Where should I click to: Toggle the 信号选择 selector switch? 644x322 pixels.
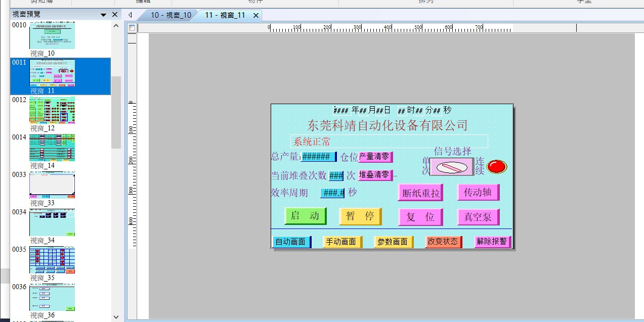coord(452,167)
